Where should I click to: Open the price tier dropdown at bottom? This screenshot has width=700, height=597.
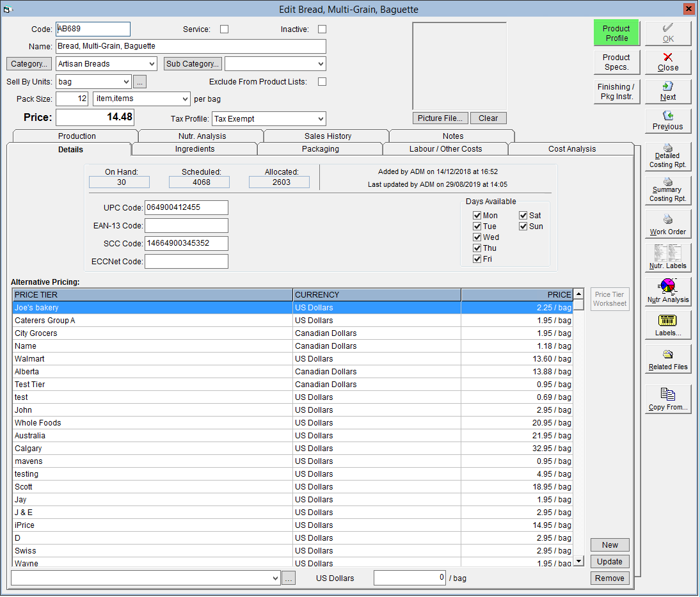click(275, 578)
